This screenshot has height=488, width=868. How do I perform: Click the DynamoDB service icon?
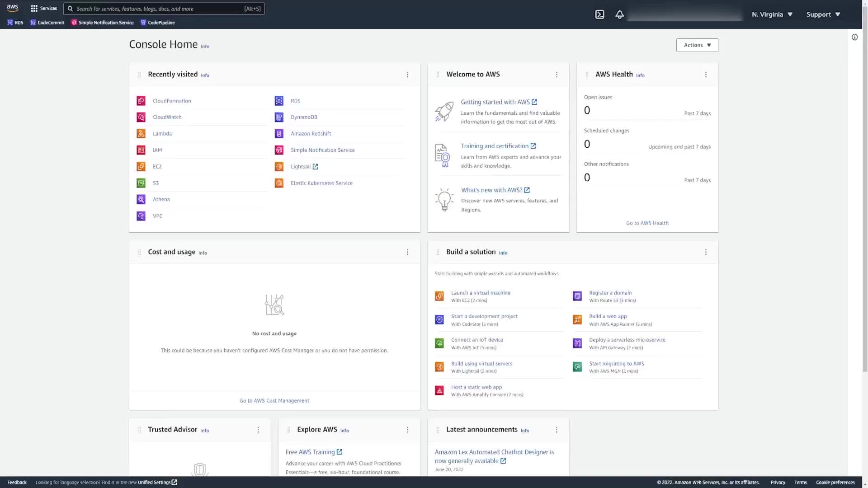pyautogui.click(x=279, y=117)
